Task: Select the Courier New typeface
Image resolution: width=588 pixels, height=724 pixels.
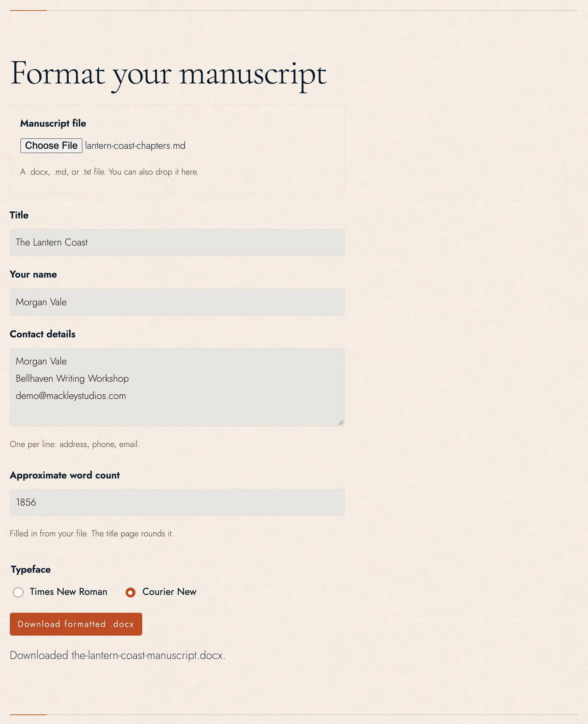Action: 131,592
